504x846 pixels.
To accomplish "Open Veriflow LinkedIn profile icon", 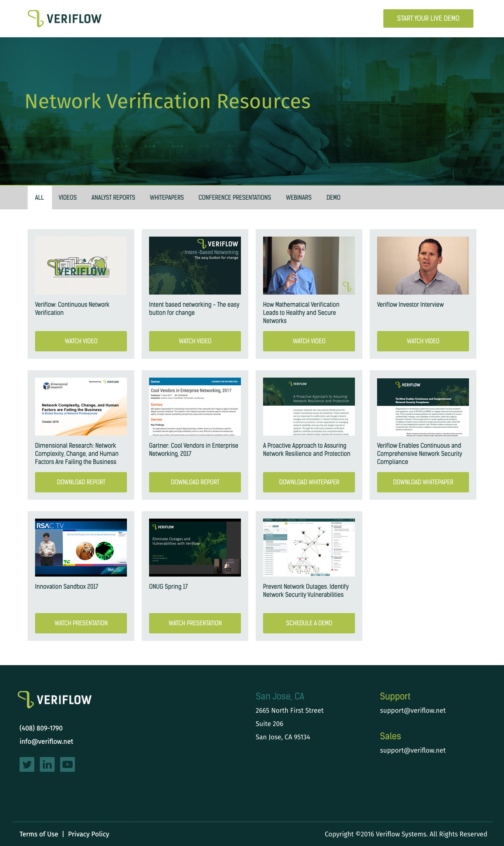I will point(47,764).
